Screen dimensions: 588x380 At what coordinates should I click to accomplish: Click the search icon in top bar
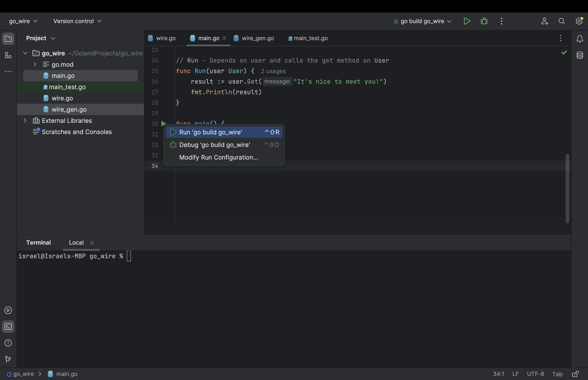(x=561, y=21)
